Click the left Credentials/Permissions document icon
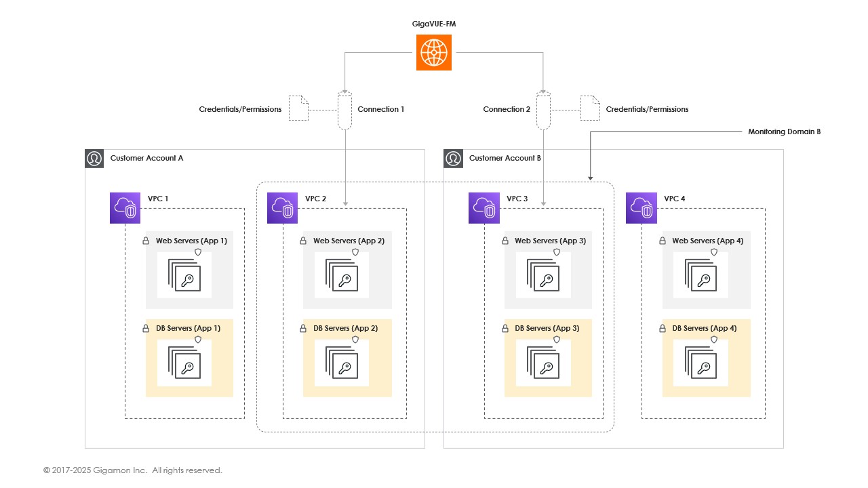The height and width of the screenshot is (488, 868). point(298,108)
